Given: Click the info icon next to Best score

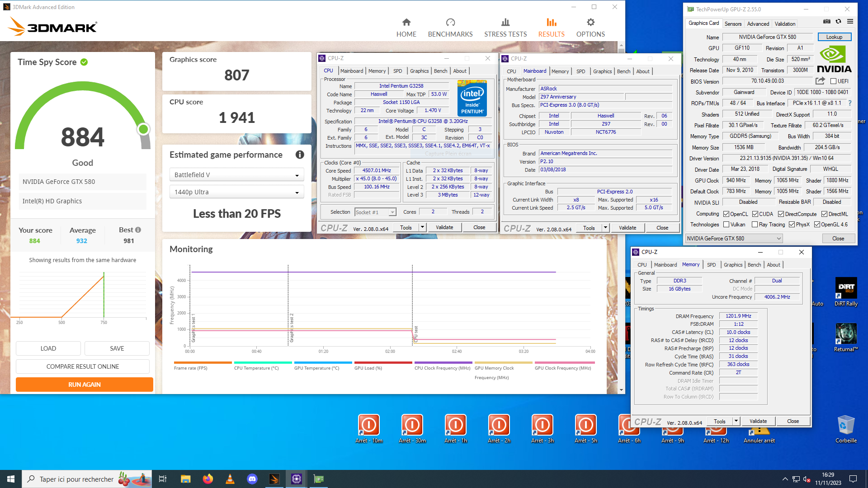Looking at the screenshot, I should coord(138,230).
